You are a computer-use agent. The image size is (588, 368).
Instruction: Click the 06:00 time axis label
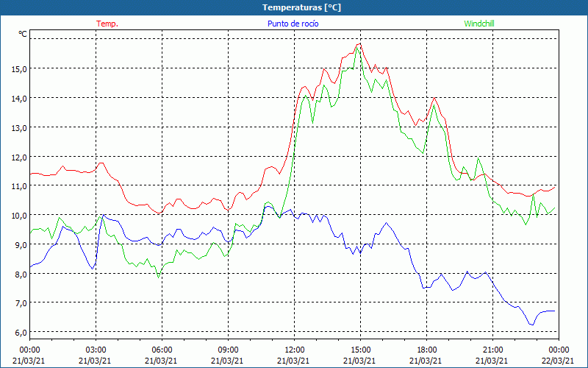tap(162, 350)
